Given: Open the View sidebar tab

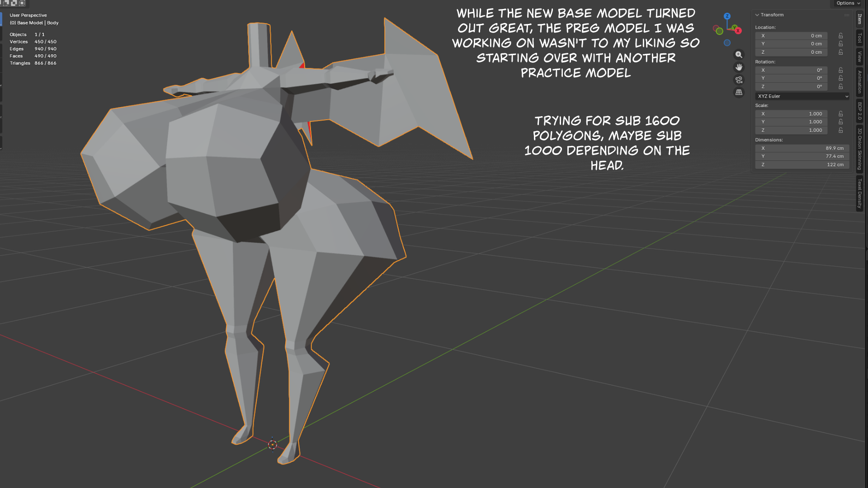Looking at the screenshot, I should (x=859, y=57).
